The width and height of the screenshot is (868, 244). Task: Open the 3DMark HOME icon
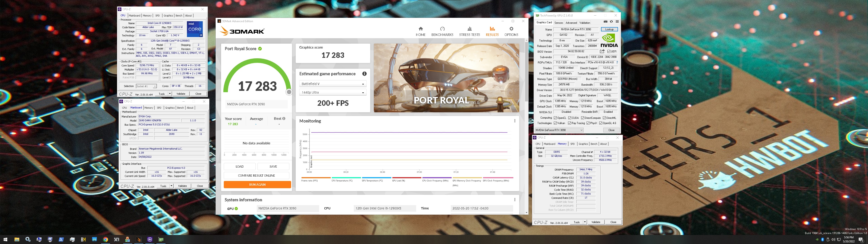pos(420,29)
